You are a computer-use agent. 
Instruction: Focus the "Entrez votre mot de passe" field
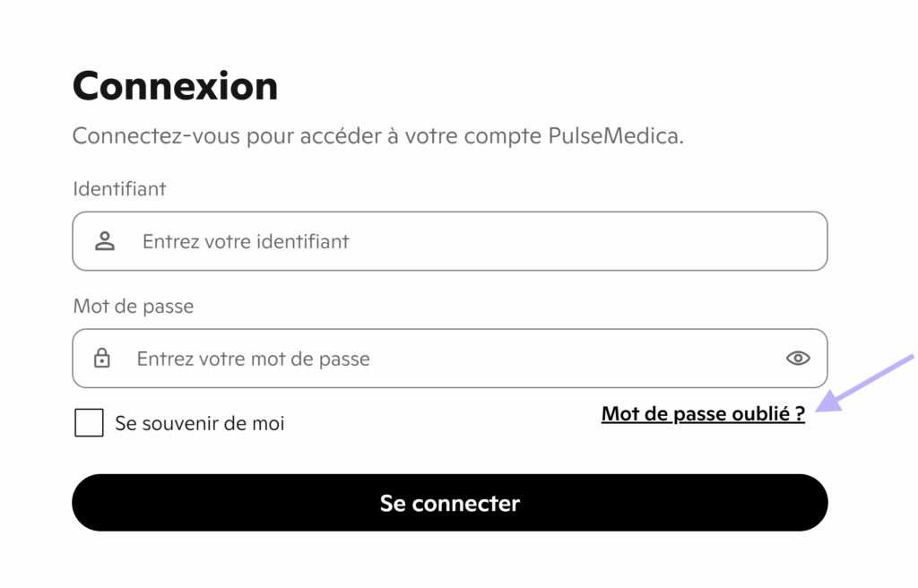tap(448, 359)
